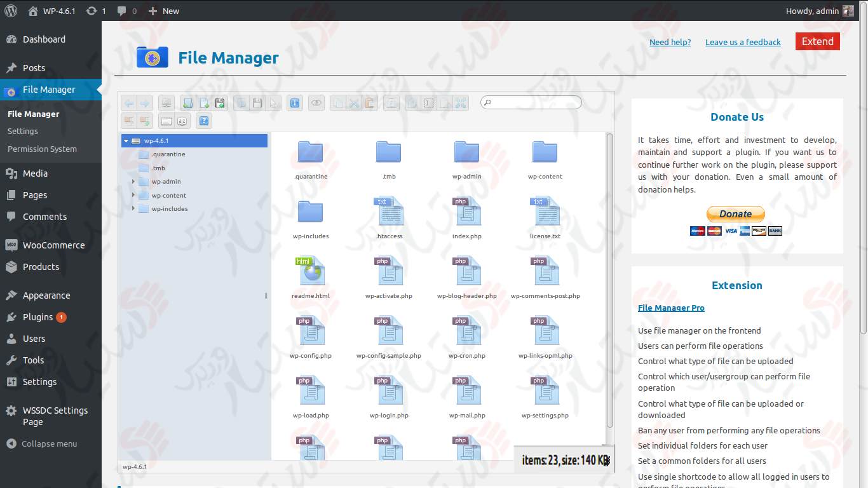This screenshot has width=868, height=488.
Task: Click inside the file search field
Action: [531, 102]
